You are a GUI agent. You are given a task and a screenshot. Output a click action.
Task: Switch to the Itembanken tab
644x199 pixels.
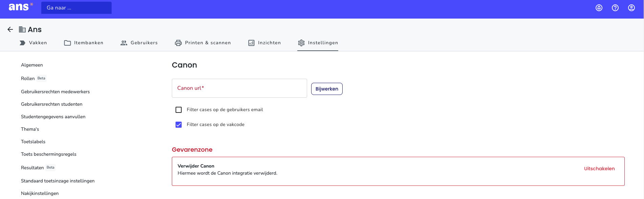84,43
